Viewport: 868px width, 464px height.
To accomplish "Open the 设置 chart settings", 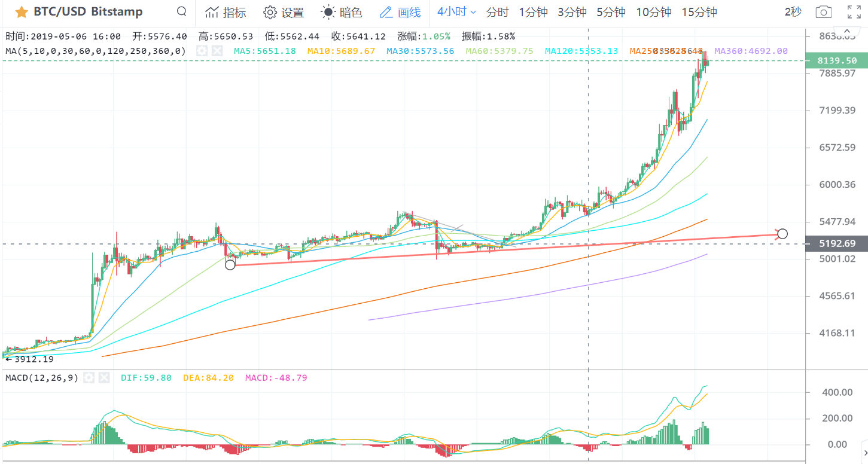I will point(284,12).
